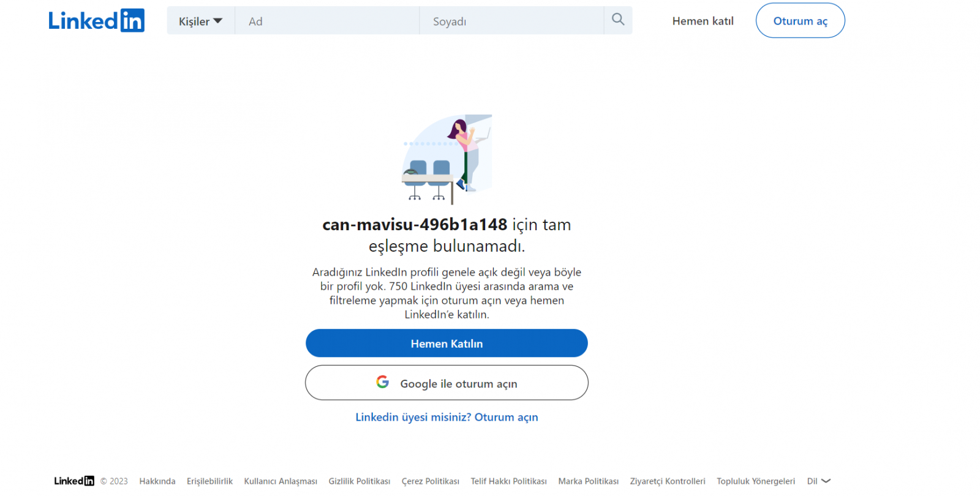The image size is (980, 496).
Task: Open the Hakkında footer link
Action: [157, 481]
